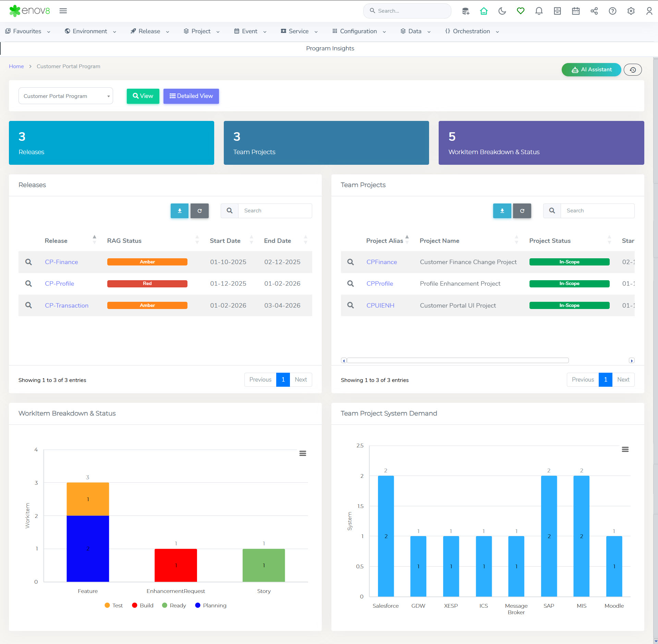Click the Detailed View button
Viewport: 658px width, 644px height.
click(191, 96)
